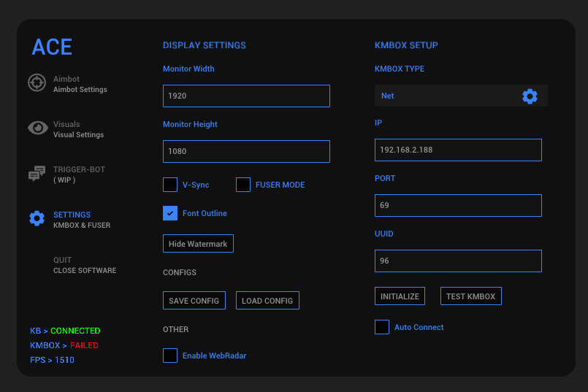588x392 pixels.
Task: Click the OTHER section label
Action: (x=175, y=329)
